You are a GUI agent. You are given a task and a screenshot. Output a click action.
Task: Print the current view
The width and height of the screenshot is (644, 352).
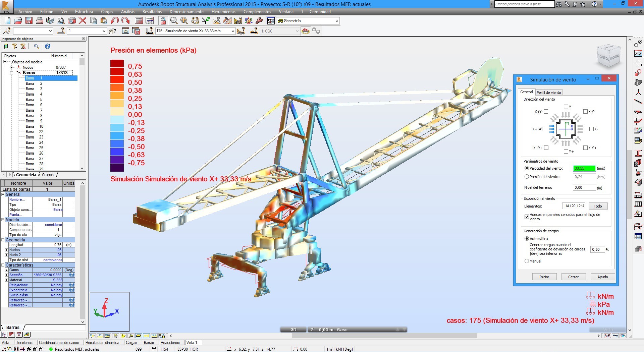[40, 21]
